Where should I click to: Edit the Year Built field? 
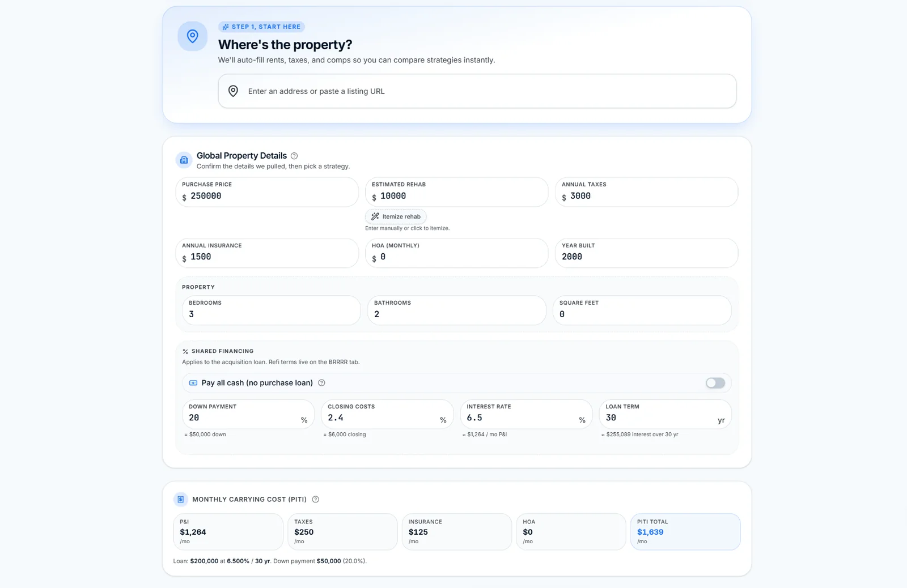[646, 253]
